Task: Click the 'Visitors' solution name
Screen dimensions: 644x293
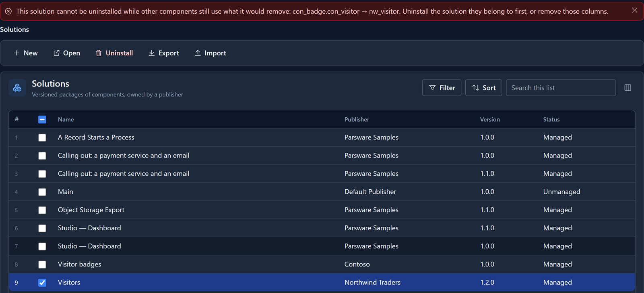Action: (x=69, y=282)
